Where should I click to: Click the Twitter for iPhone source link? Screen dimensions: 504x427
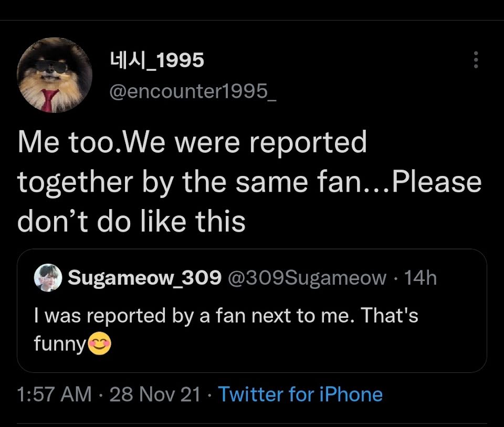[300, 394]
